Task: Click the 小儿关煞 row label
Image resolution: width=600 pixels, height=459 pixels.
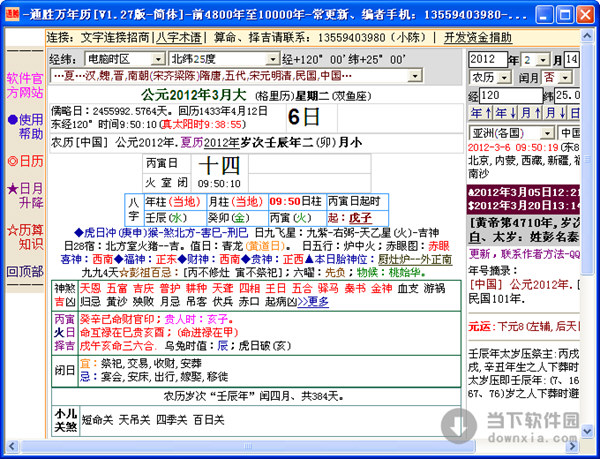Action: [65, 420]
